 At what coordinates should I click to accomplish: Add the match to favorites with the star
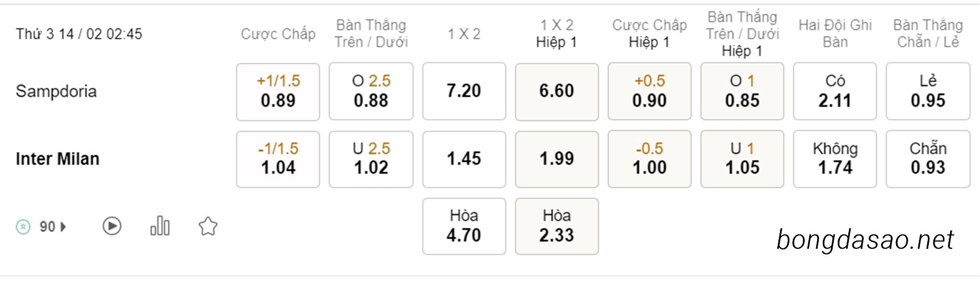(x=208, y=226)
